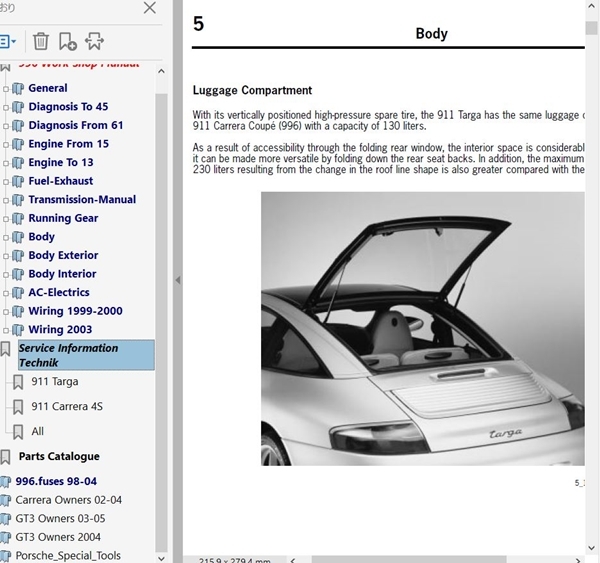The image size is (600, 563).
Task: Select the Wiring 2003 bookmark
Action: click(x=60, y=329)
